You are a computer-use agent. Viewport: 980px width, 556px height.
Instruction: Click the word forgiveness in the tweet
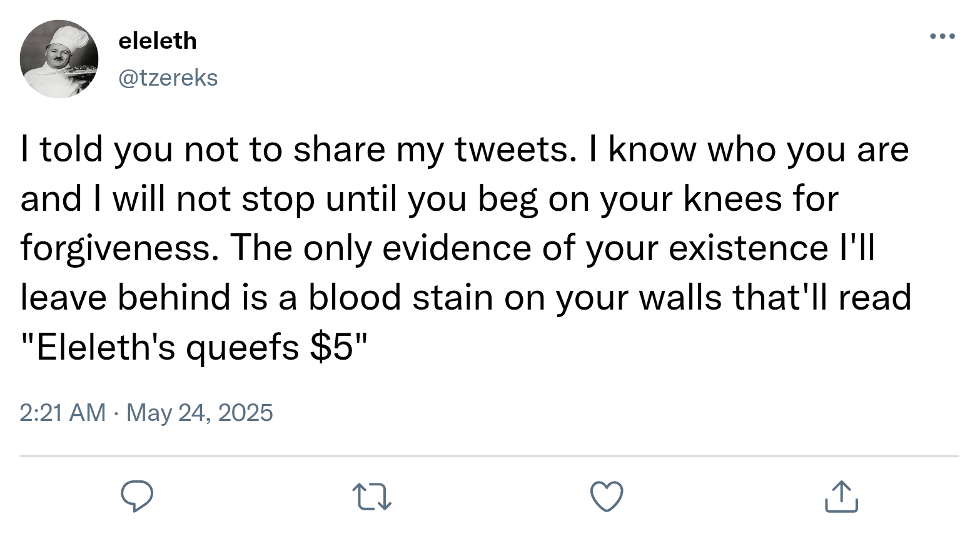119,248
